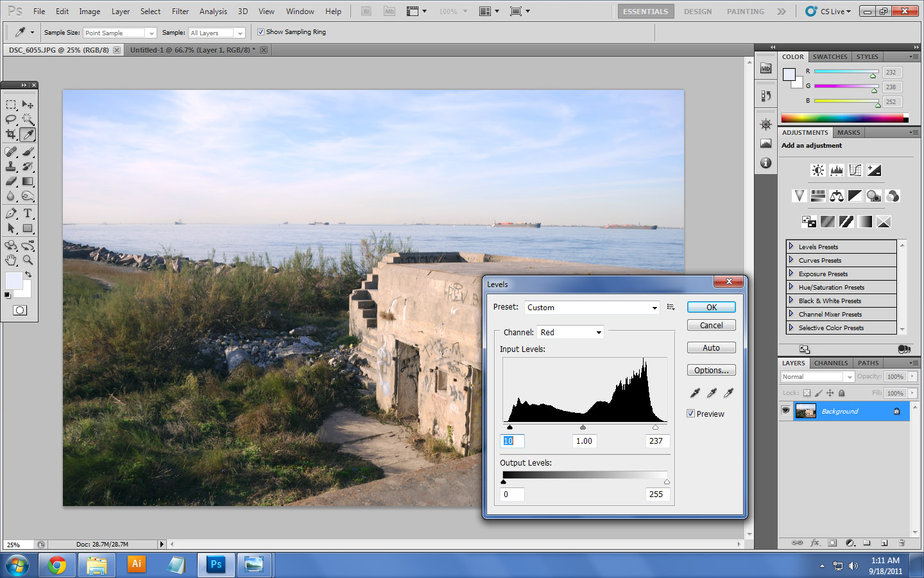The image size is (924, 578).
Task: Toggle Show Sampling Ring checkbox
Action: pyautogui.click(x=261, y=31)
